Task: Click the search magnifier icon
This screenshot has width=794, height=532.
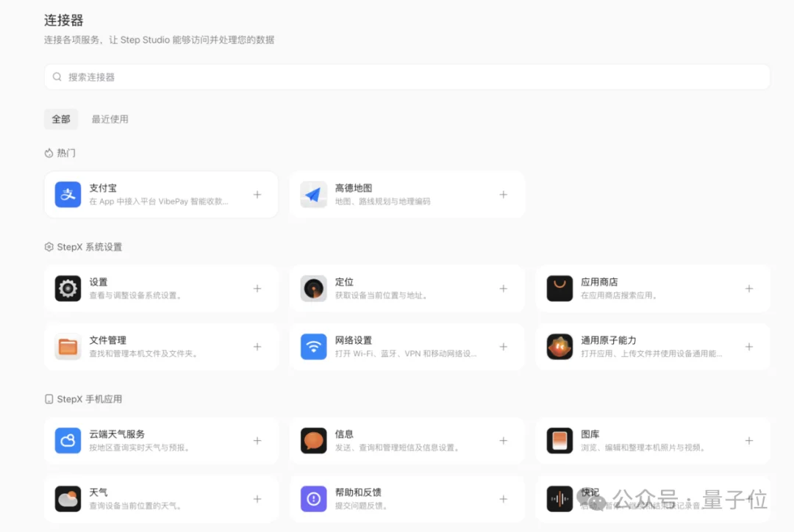Action: pyautogui.click(x=57, y=77)
